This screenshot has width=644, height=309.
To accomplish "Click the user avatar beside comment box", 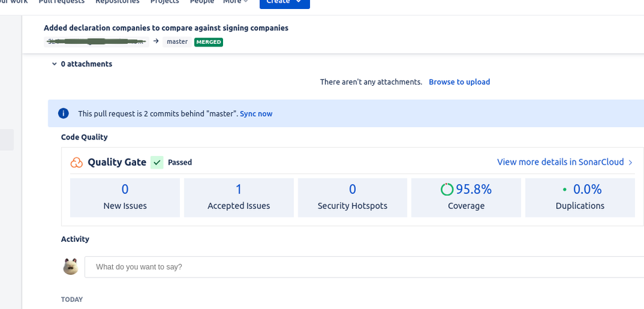I will click(x=71, y=266).
